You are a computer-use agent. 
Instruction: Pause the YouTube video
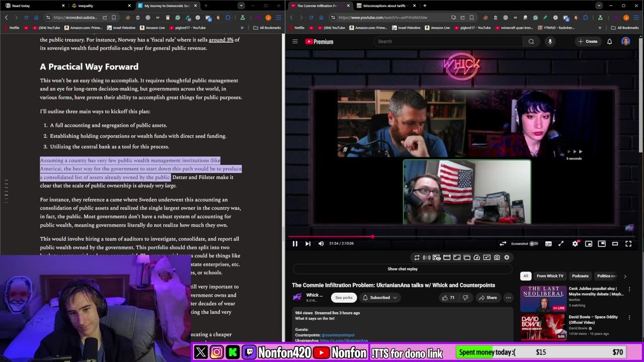295,243
